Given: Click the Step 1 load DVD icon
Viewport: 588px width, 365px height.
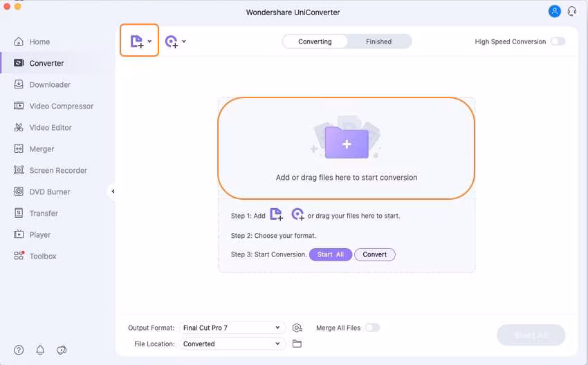Looking at the screenshot, I should [298, 214].
